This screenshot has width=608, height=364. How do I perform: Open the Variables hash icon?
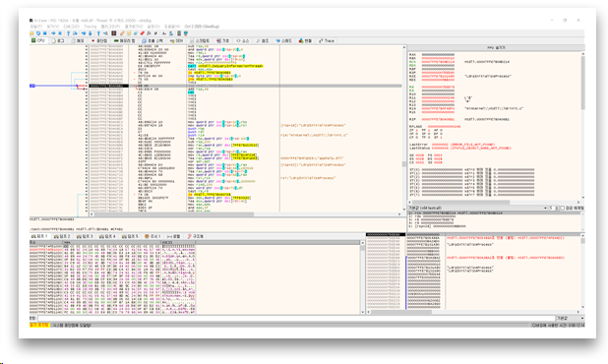(x=155, y=33)
